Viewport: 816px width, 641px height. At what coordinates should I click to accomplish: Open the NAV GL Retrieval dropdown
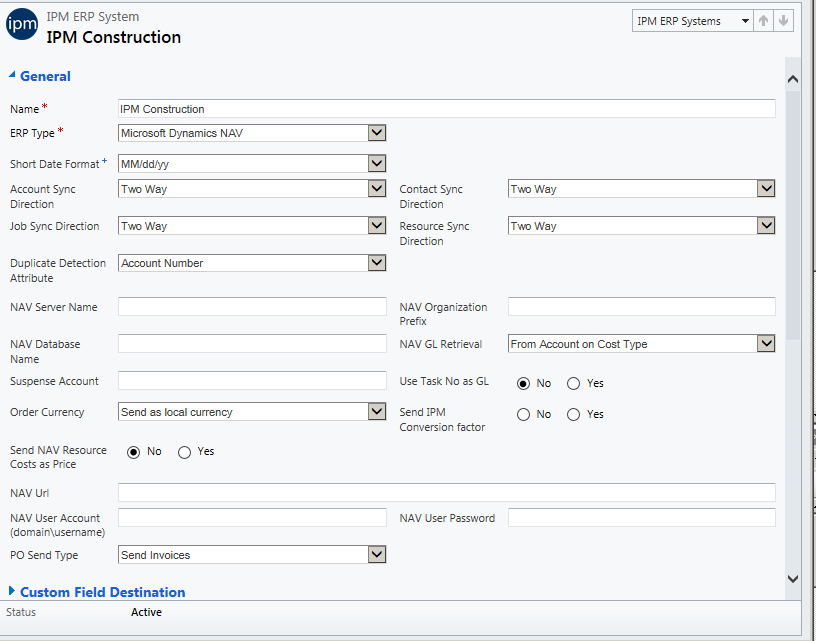766,343
